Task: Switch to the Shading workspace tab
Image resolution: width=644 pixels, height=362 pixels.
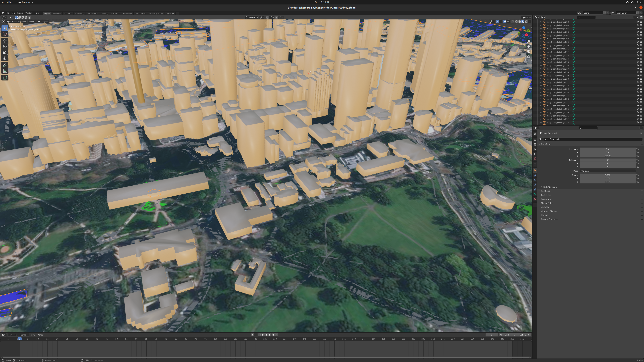Action: (x=104, y=13)
